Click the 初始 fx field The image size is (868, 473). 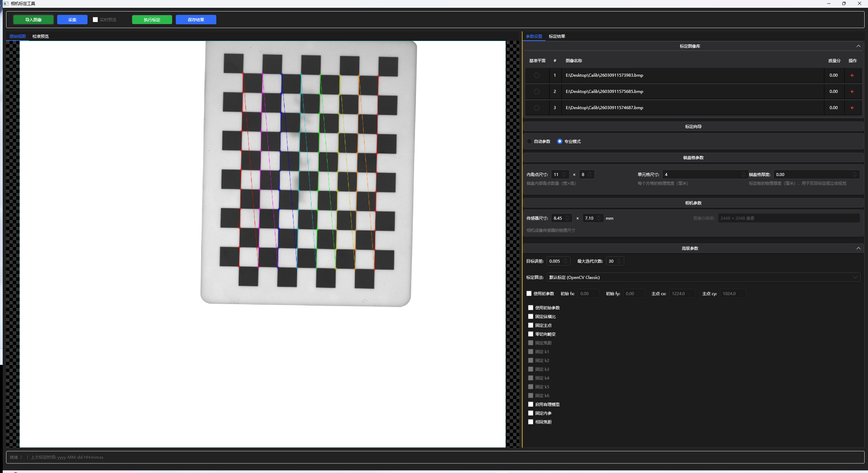tap(588, 294)
